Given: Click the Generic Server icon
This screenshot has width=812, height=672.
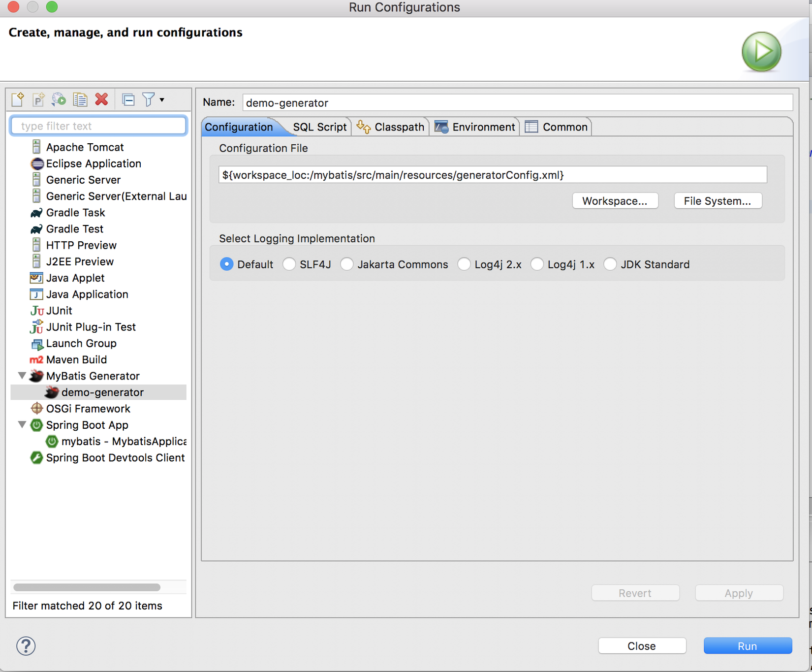Looking at the screenshot, I should tap(36, 180).
